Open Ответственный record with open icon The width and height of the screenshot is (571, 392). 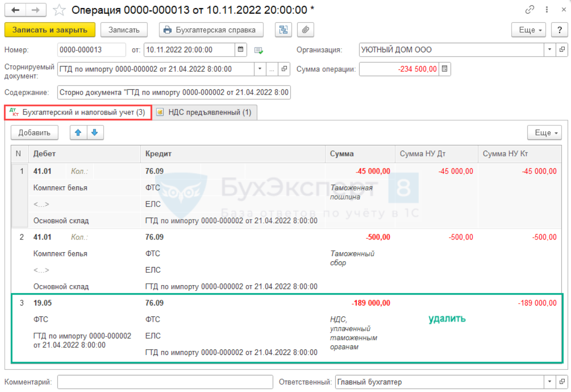click(561, 382)
